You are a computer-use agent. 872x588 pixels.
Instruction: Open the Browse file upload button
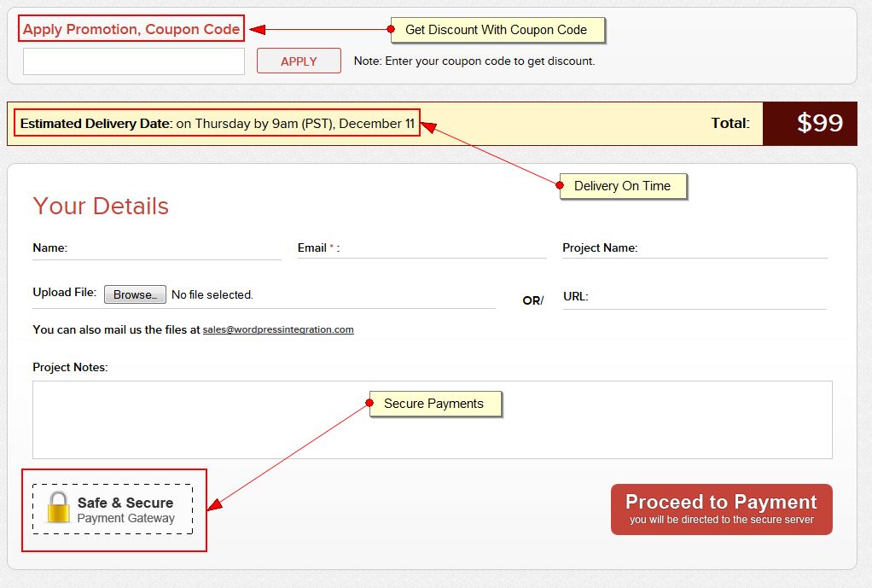click(135, 294)
